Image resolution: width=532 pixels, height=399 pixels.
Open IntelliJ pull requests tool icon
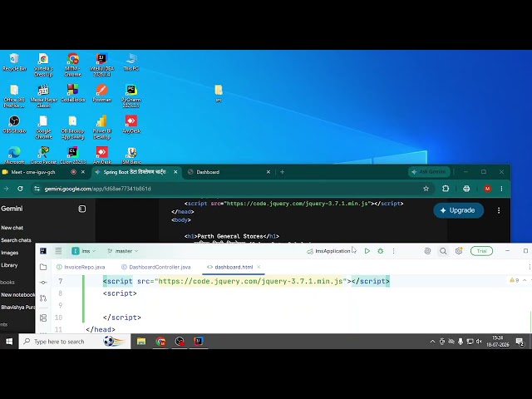click(x=43, y=298)
